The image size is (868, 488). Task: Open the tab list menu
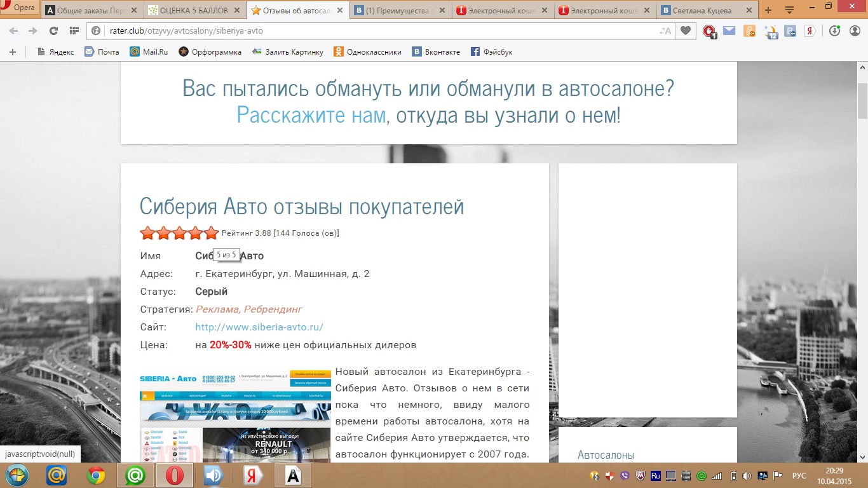(790, 10)
